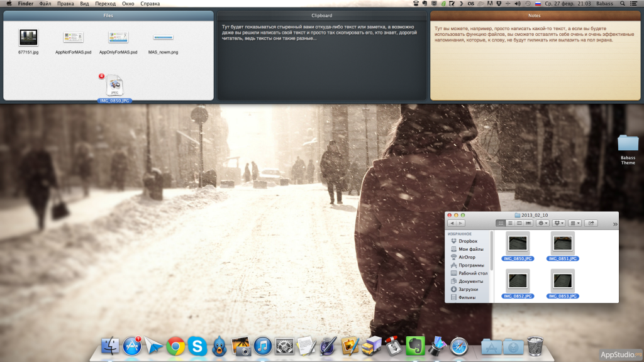
Task: Open the Переход menu in menu bar
Action: coord(105,4)
